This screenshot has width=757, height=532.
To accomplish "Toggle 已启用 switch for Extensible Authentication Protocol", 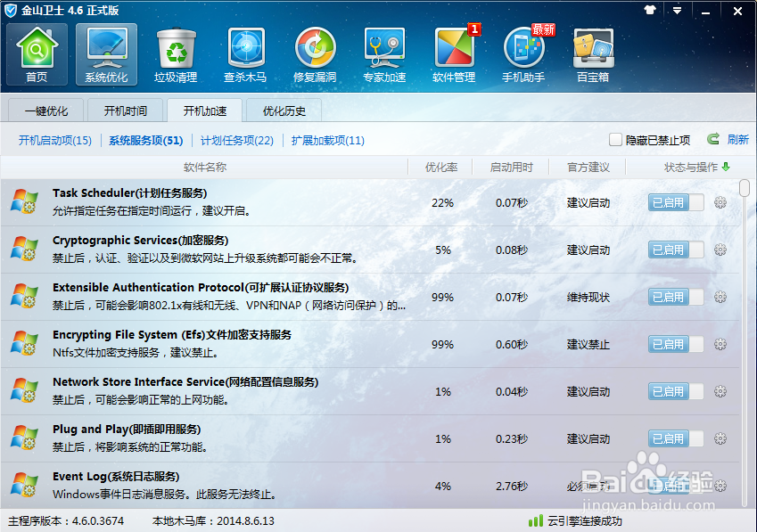I will 676,297.
